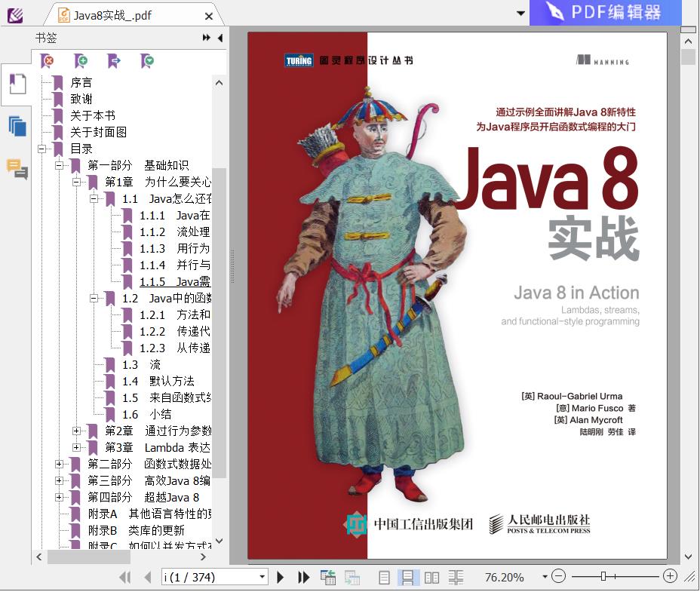Click the zoom in plus button
Viewport: 700px width, 592px height.
pyautogui.click(x=670, y=576)
